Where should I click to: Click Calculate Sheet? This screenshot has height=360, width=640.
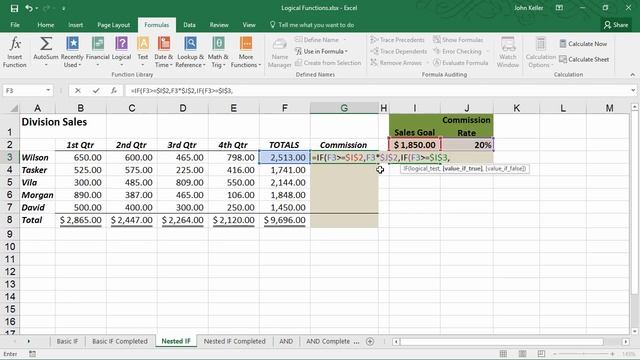pyautogui.click(x=584, y=60)
